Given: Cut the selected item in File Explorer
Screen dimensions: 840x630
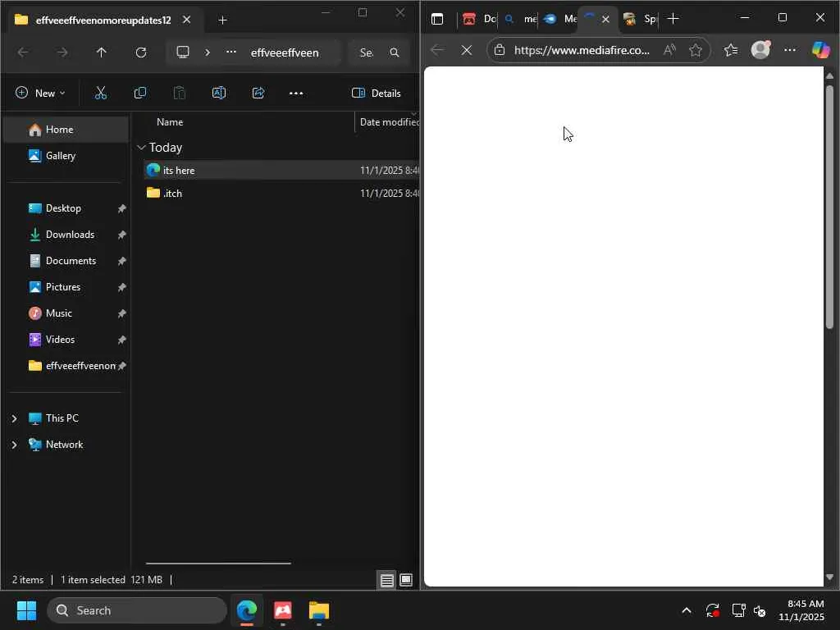Looking at the screenshot, I should pos(100,94).
